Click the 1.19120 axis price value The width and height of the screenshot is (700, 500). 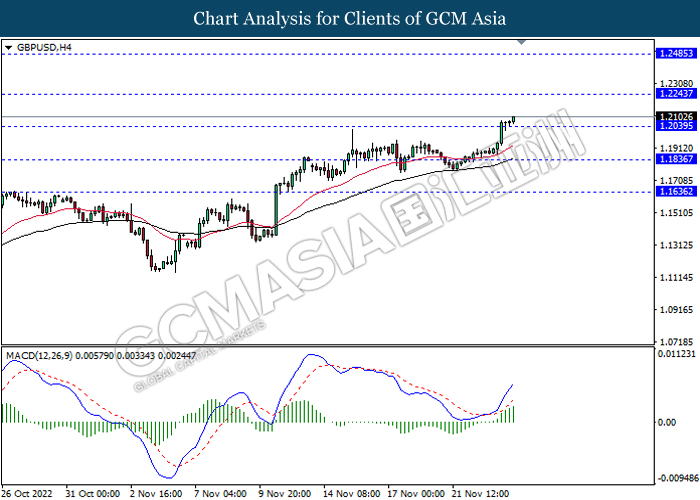point(676,148)
